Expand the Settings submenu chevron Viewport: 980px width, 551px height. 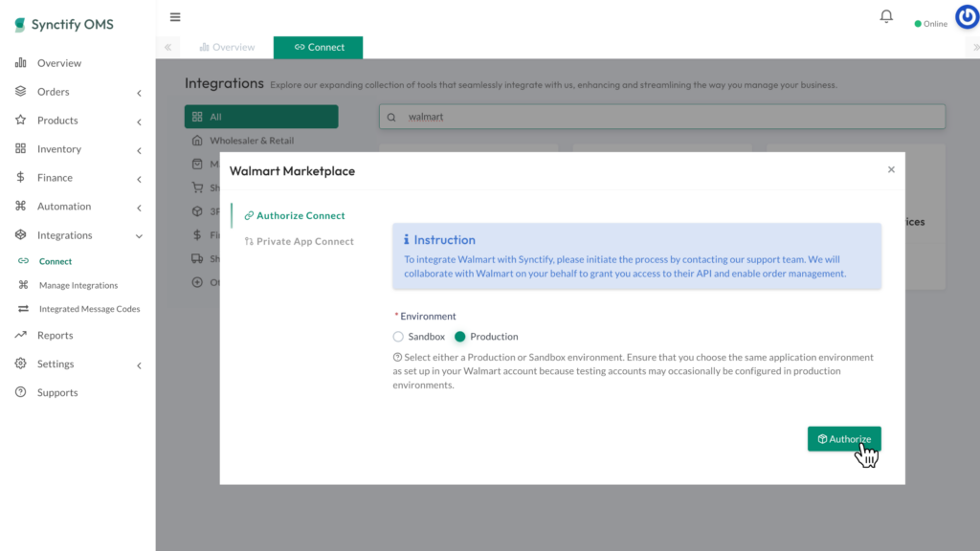click(x=140, y=365)
